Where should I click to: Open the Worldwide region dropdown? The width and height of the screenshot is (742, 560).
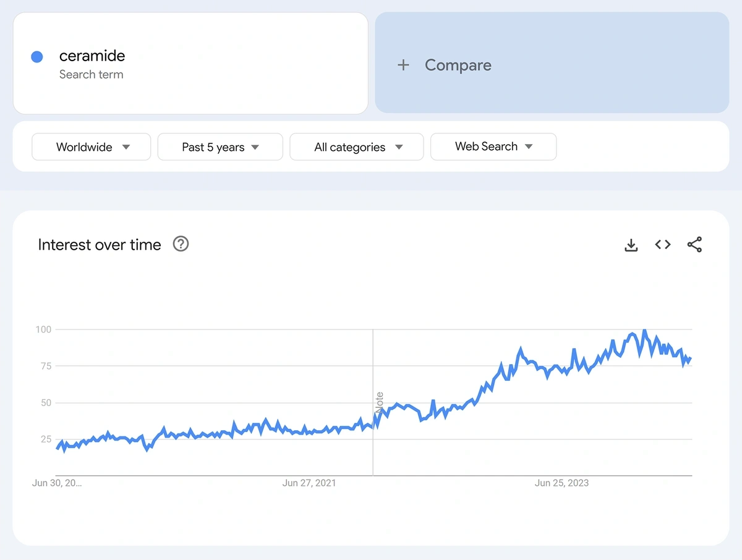point(91,146)
